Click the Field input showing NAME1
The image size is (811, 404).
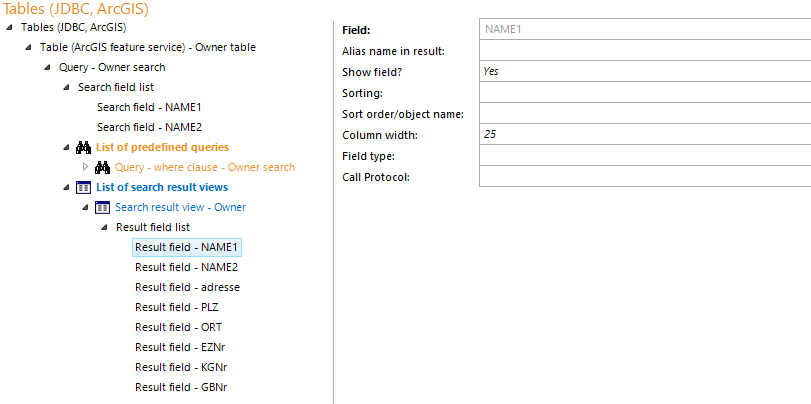pos(645,29)
